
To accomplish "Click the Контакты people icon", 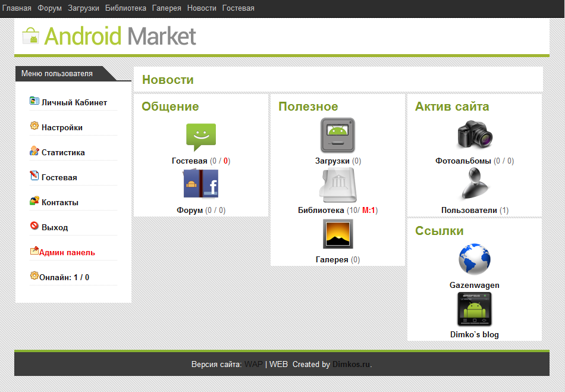I will (x=34, y=200).
